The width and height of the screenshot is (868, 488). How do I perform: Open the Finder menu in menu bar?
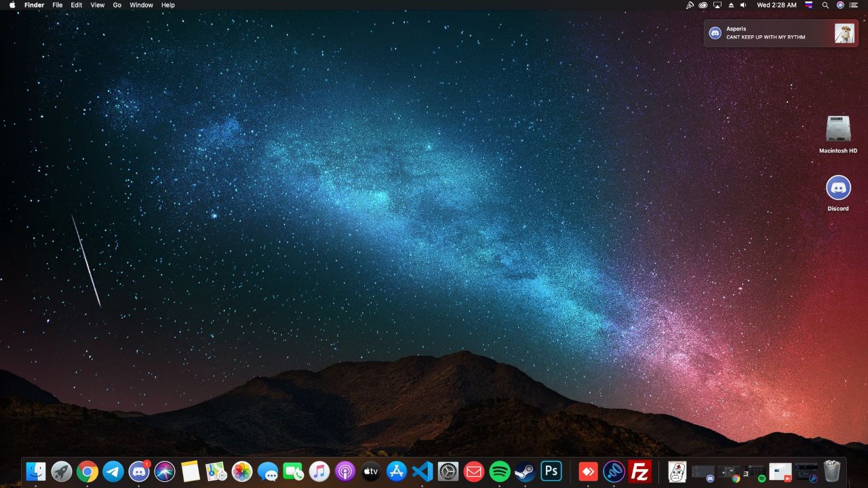(x=34, y=5)
